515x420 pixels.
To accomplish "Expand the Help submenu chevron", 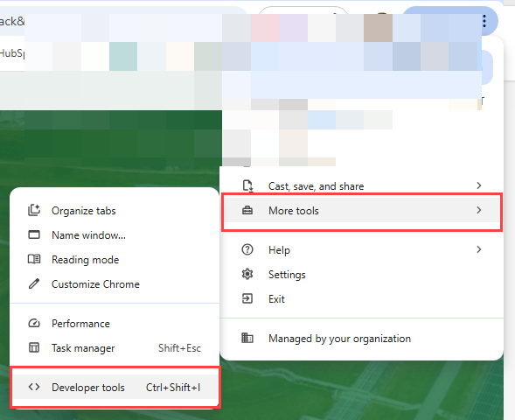I will tap(479, 249).
